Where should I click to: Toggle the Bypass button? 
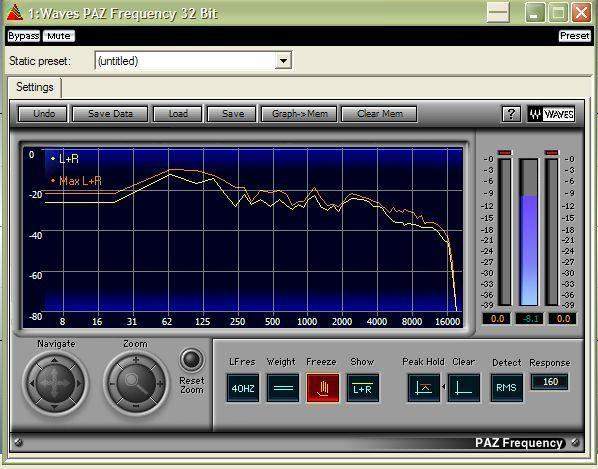23,36
